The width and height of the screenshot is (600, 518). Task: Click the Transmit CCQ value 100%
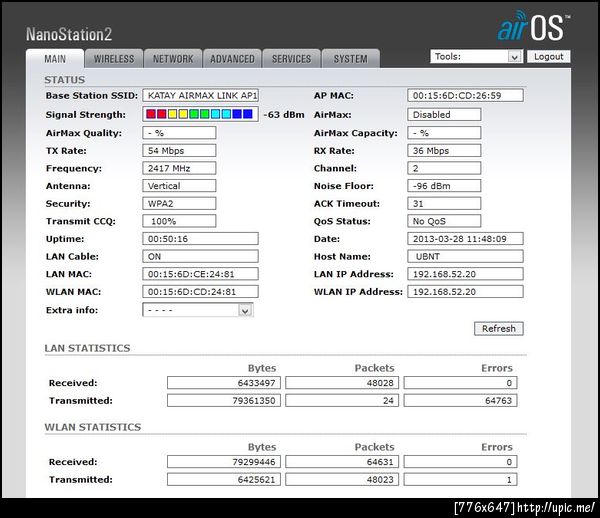pos(179,221)
